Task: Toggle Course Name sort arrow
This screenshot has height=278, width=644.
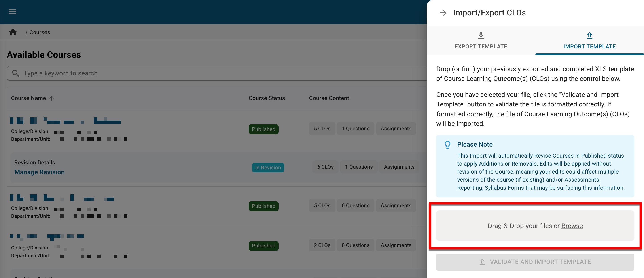Action: point(52,98)
